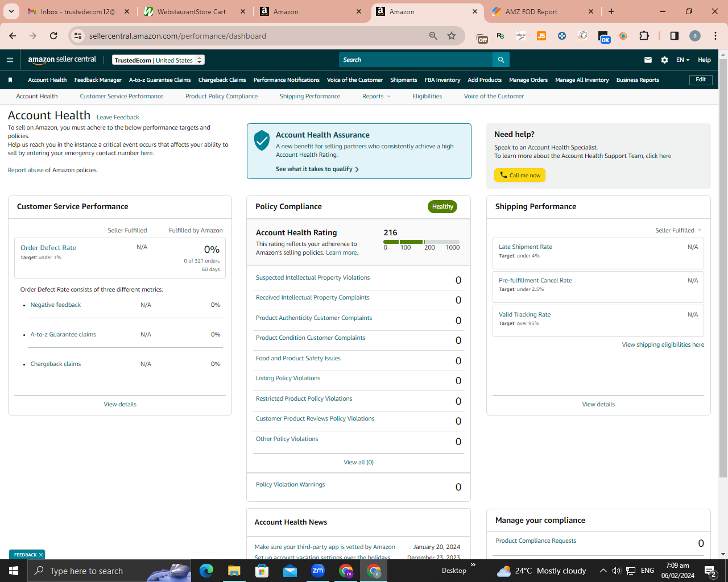Open Microsoft Edge from the taskbar
Screen dimensions: 728x582
[206, 571]
